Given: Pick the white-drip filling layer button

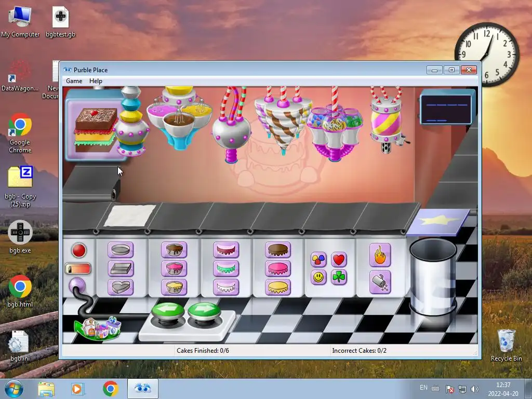Looking at the screenshot, I should pyautogui.click(x=226, y=287).
